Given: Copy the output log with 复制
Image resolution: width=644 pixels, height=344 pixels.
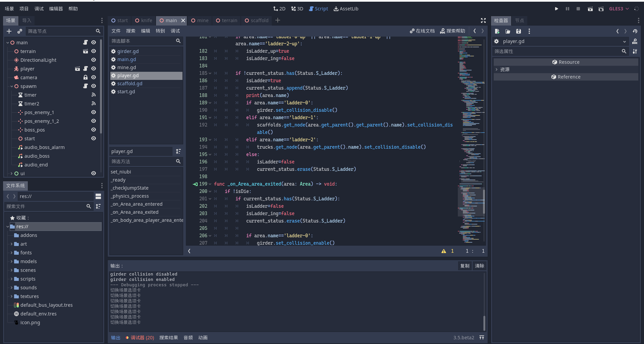Looking at the screenshot, I should tap(465, 266).
